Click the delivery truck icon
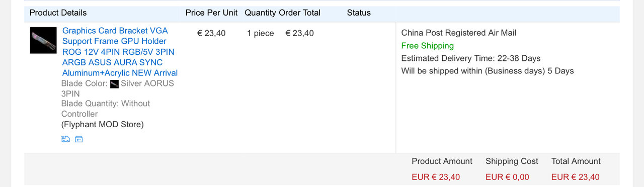The height and width of the screenshot is (187, 644). tap(65, 139)
